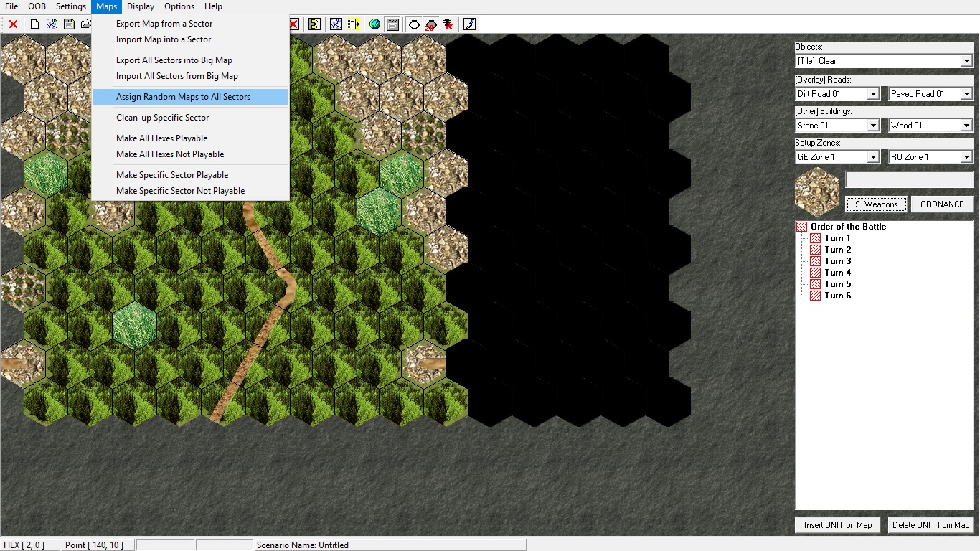Click the red star toolbar icon
The height and width of the screenshot is (551, 980).
(x=448, y=24)
